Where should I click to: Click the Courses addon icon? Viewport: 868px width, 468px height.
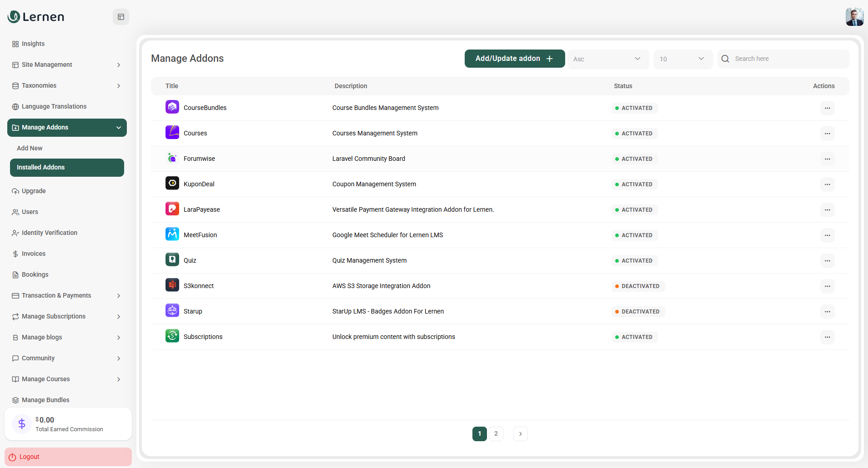(x=172, y=132)
